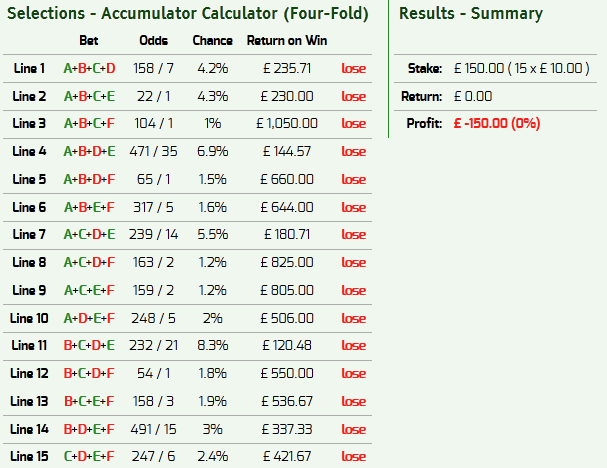Click the red Profit £ -150.00 figure
607x468 pixels.
[497, 123]
